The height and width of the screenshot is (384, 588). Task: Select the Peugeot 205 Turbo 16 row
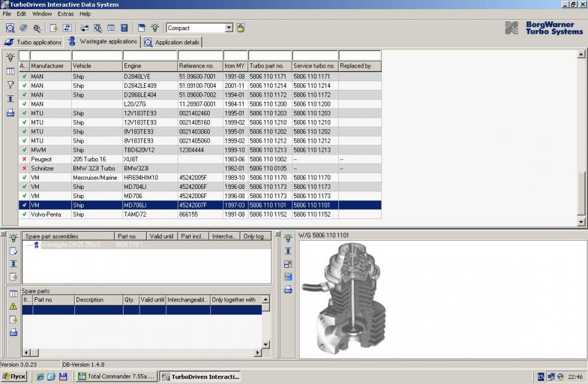click(x=201, y=159)
